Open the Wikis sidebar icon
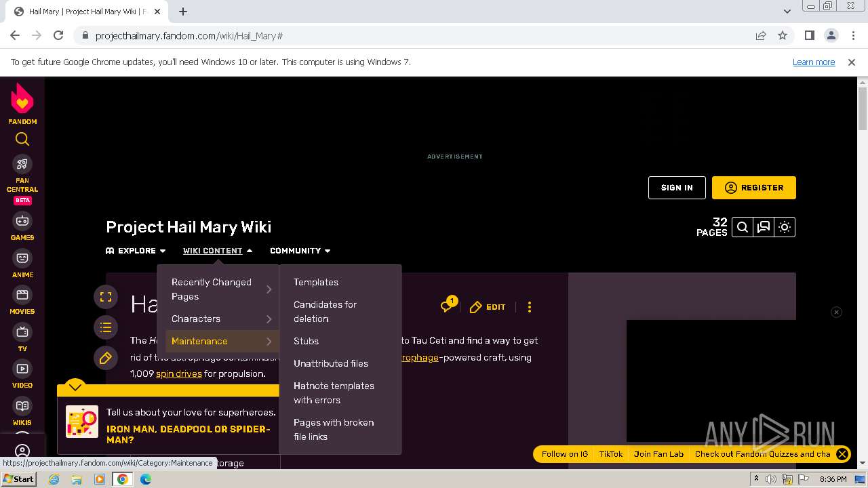The height and width of the screenshot is (488, 868). point(22,406)
